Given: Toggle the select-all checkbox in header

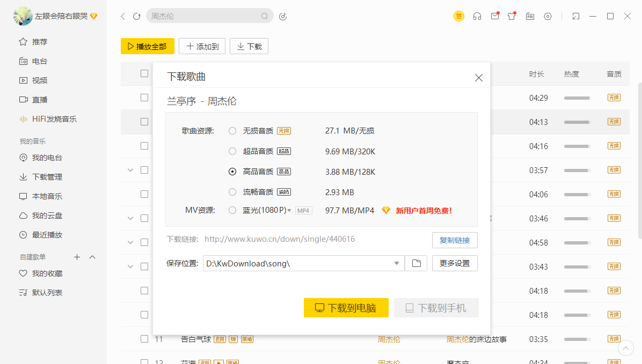Looking at the screenshot, I should click(x=144, y=73).
